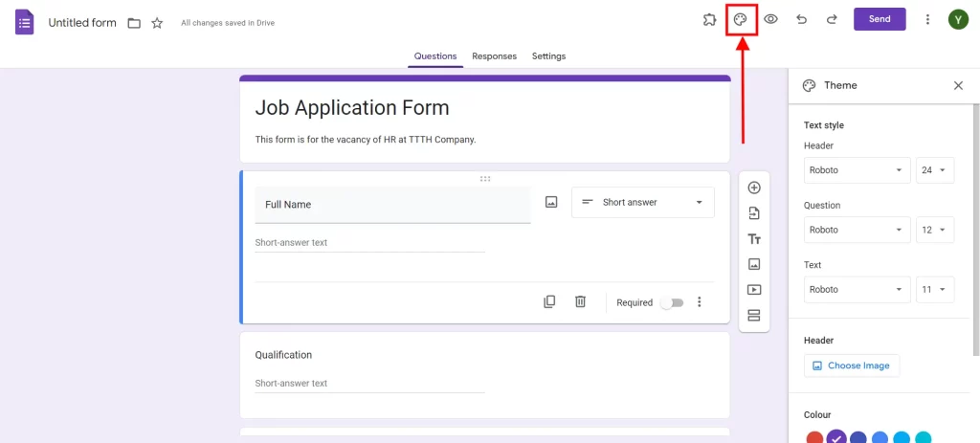980x443 pixels.
Task: Switch to the Questions tab
Action: click(x=435, y=56)
